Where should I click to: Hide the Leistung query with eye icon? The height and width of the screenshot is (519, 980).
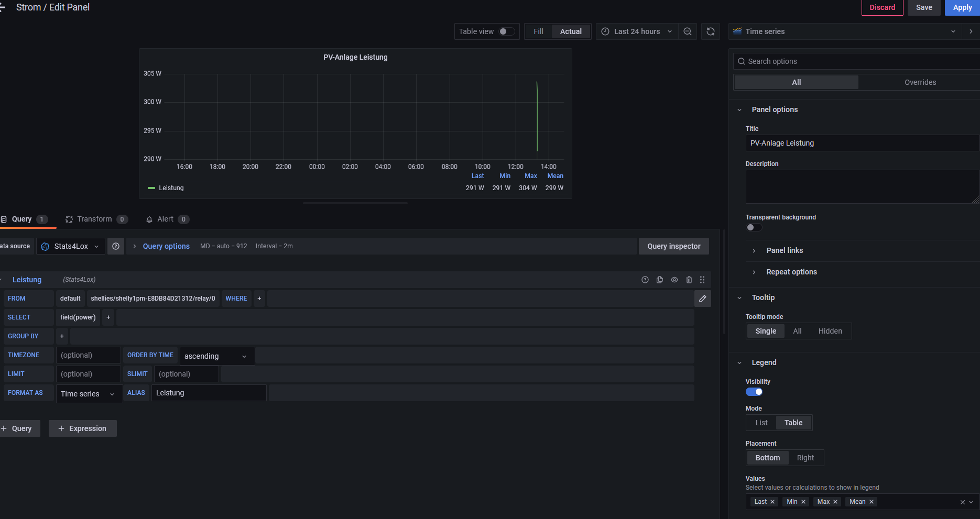tap(674, 280)
